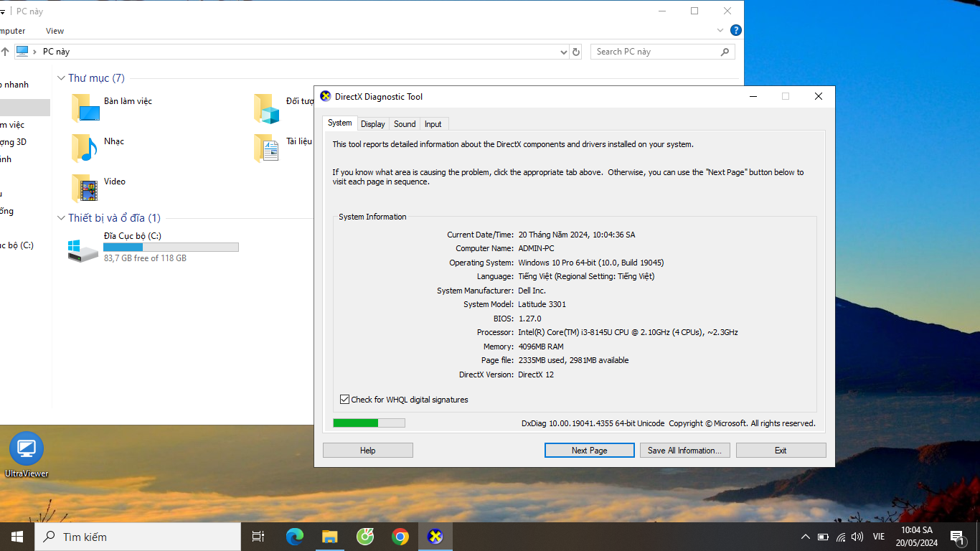980x551 pixels.
Task: Launch Microsoft Edge from the taskbar
Action: point(294,537)
